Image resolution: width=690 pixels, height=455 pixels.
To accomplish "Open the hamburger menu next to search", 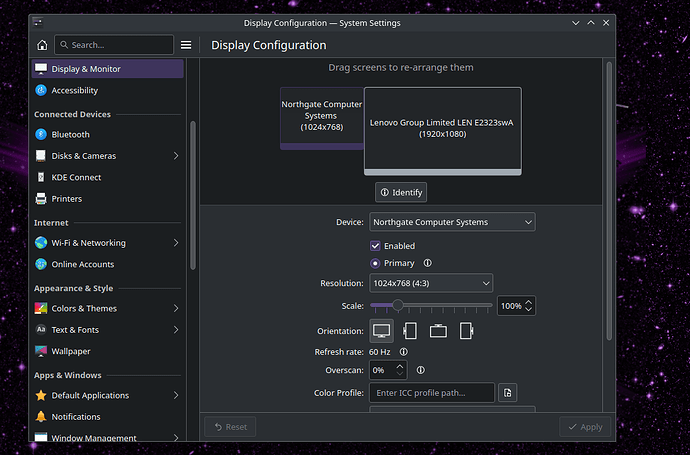I will coord(186,45).
